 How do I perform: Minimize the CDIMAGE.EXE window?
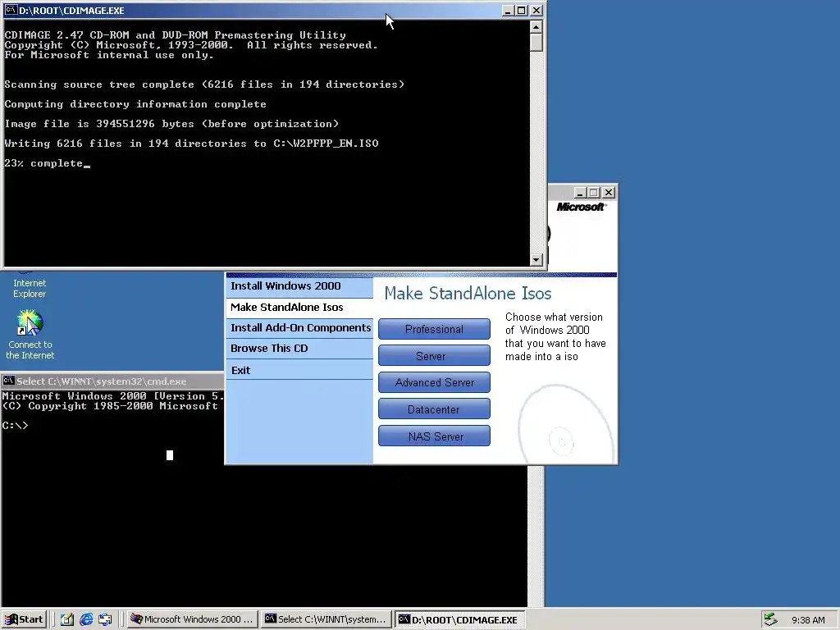pos(508,10)
